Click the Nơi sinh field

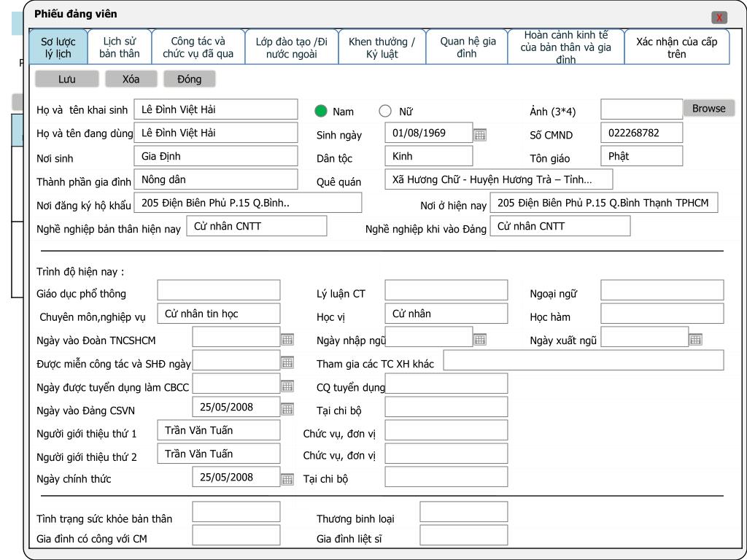216,156
